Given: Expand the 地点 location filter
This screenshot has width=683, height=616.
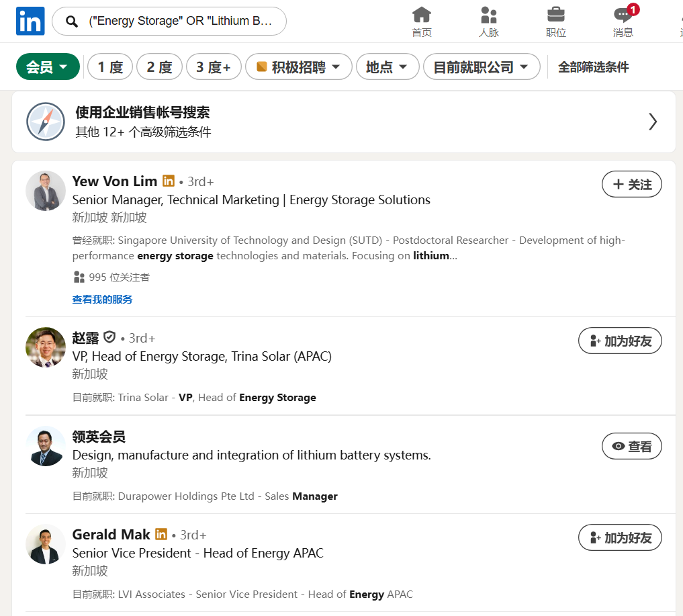Looking at the screenshot, I should [388, 67].
